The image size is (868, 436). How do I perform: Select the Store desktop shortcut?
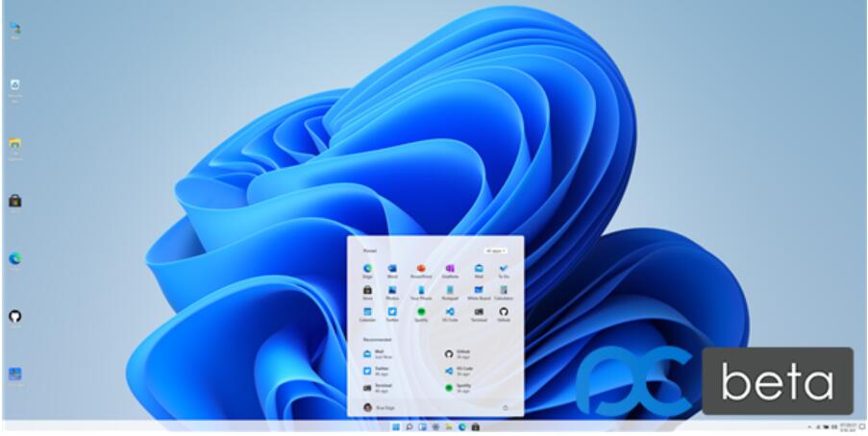pyautogui.click(x=15, y=203)
